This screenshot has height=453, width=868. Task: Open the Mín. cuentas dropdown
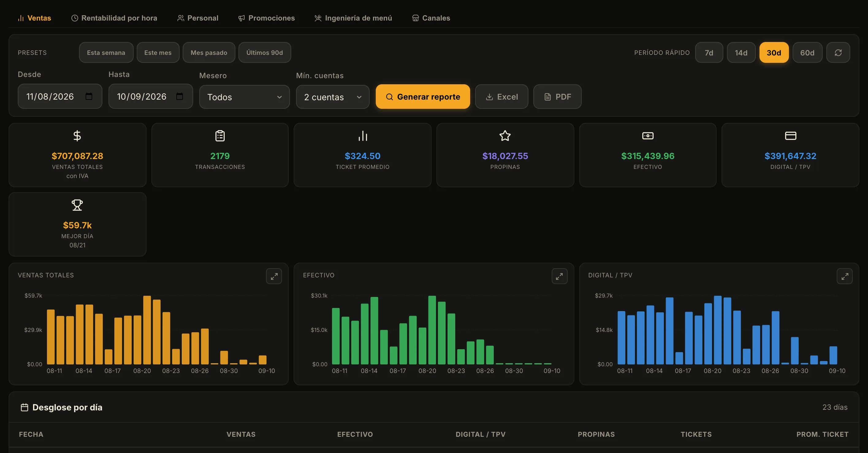coord(333,97)
